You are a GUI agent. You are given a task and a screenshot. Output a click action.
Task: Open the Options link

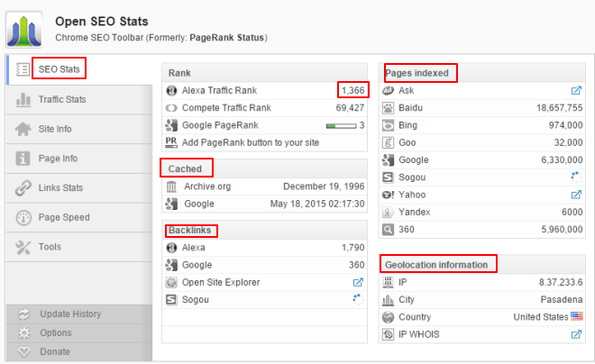[56, 332]
